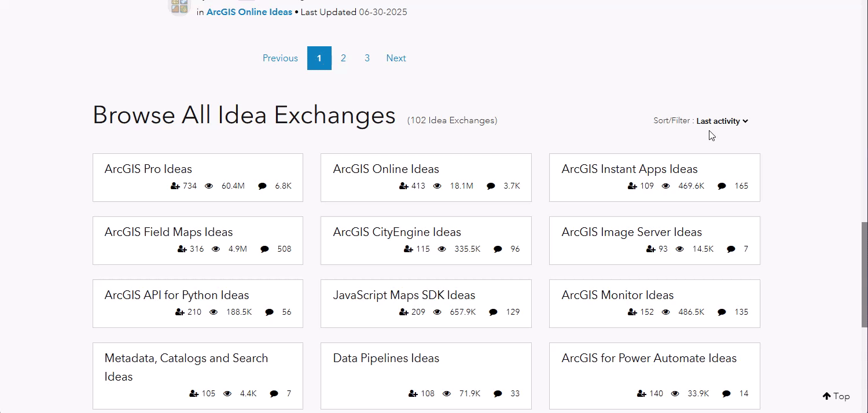The image size is (868, 413).
Task: Click views eye icon on Field Maps Ideas
Action: point(216,249)
